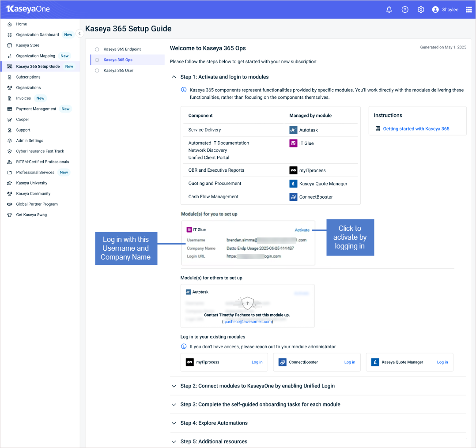
Task: Click the Generated on May 1, 2025 text
Action: tap(443, 47)
